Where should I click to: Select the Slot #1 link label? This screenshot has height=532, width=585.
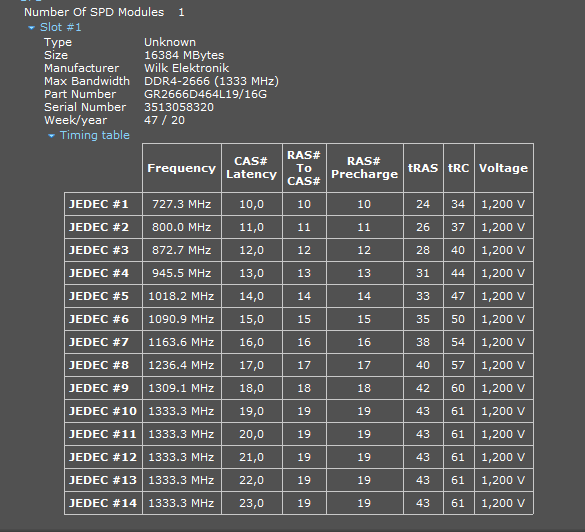click(x=60, y=27)
